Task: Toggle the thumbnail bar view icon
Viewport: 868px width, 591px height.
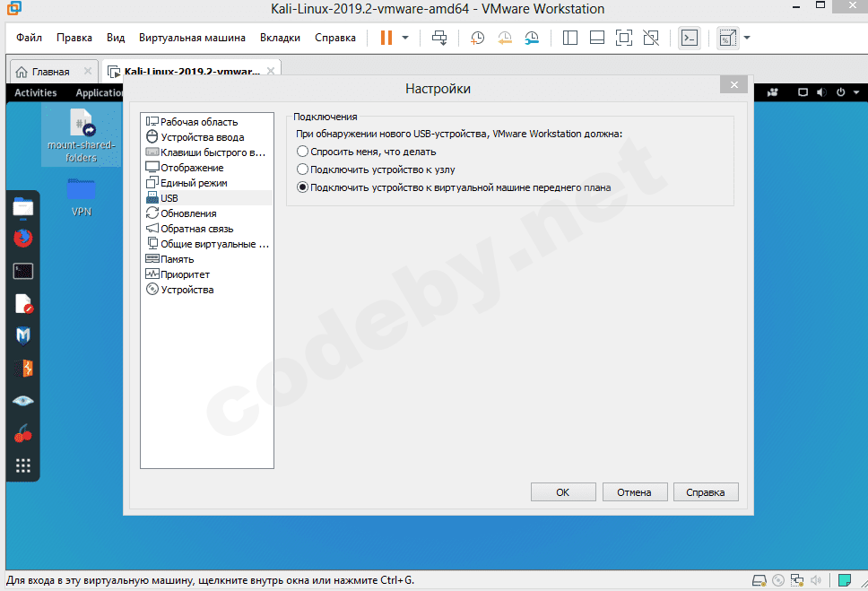Action: [x=597, y=38]
